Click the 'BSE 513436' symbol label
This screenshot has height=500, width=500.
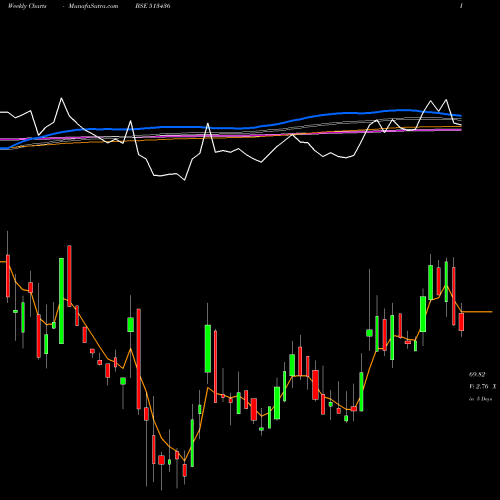pos(153,6)
